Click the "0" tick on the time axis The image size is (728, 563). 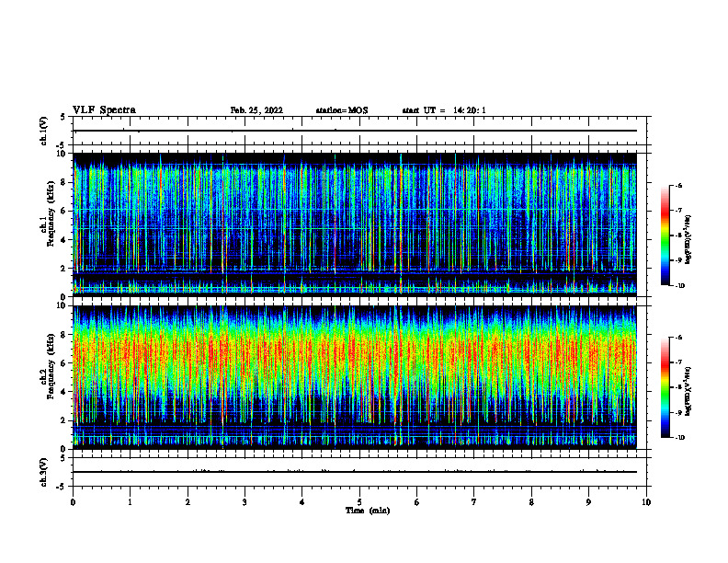(73, 502)
